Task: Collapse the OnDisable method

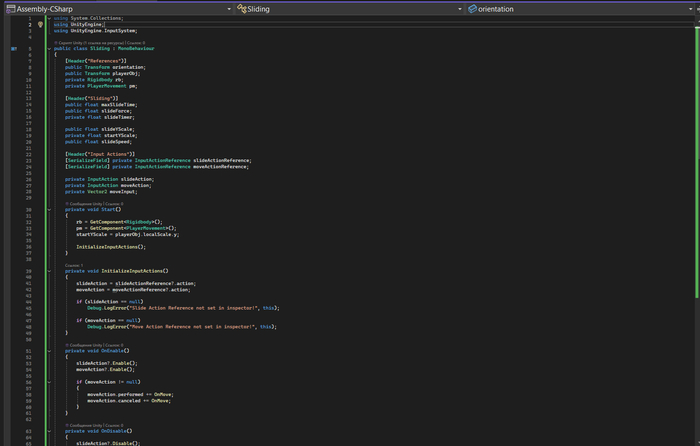Action: coord(49,432)
